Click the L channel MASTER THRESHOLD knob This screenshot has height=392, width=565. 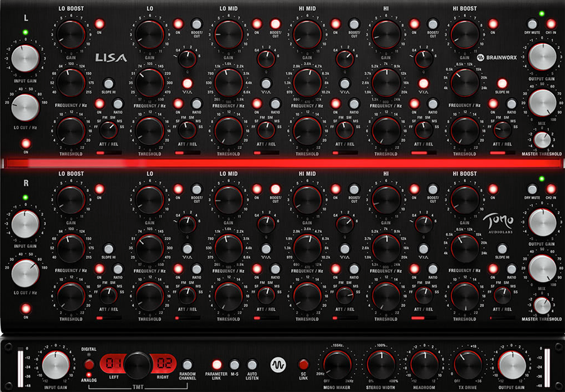(542, 140)
